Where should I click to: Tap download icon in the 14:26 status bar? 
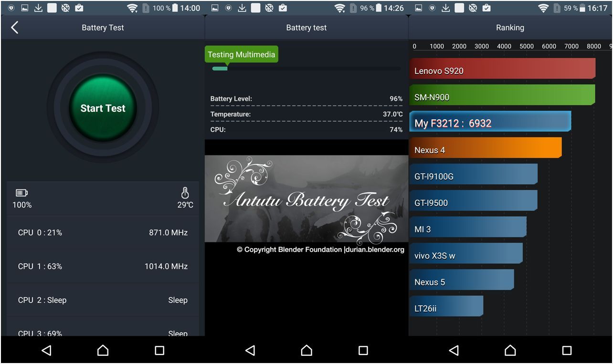click(242, 8)
